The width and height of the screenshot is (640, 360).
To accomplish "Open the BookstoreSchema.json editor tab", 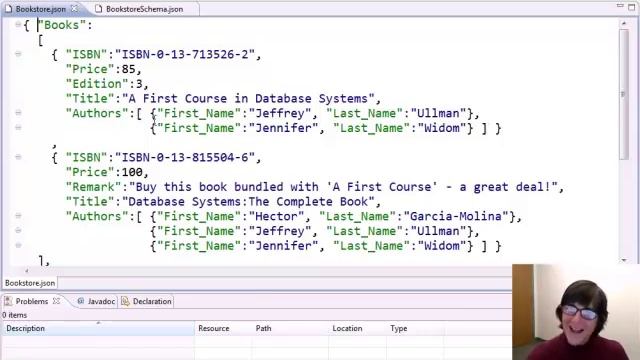I will click(x=144, y=9).
